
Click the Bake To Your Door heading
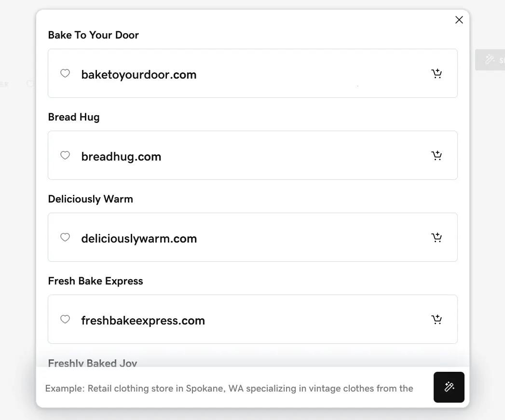point(94,35)
